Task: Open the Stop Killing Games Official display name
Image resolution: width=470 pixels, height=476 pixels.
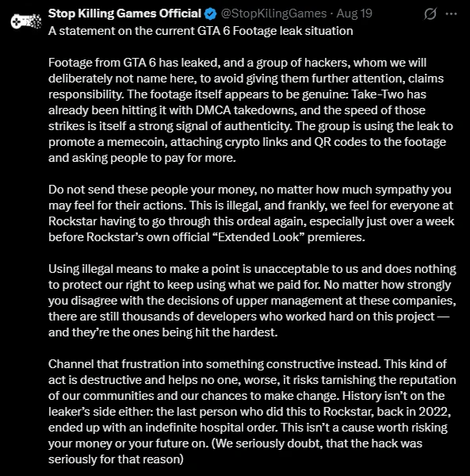Action: [124, 13]
